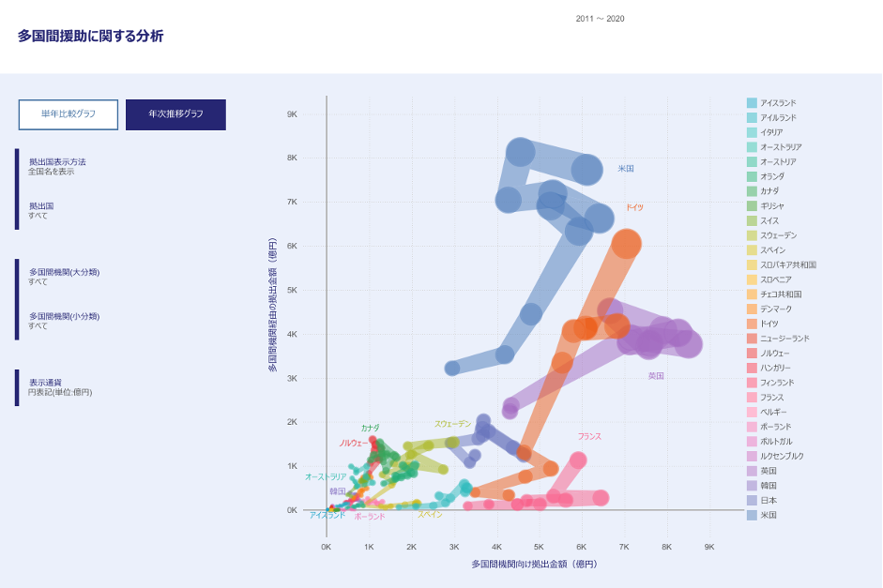Click the カナダ legend color square

point(752,191)
